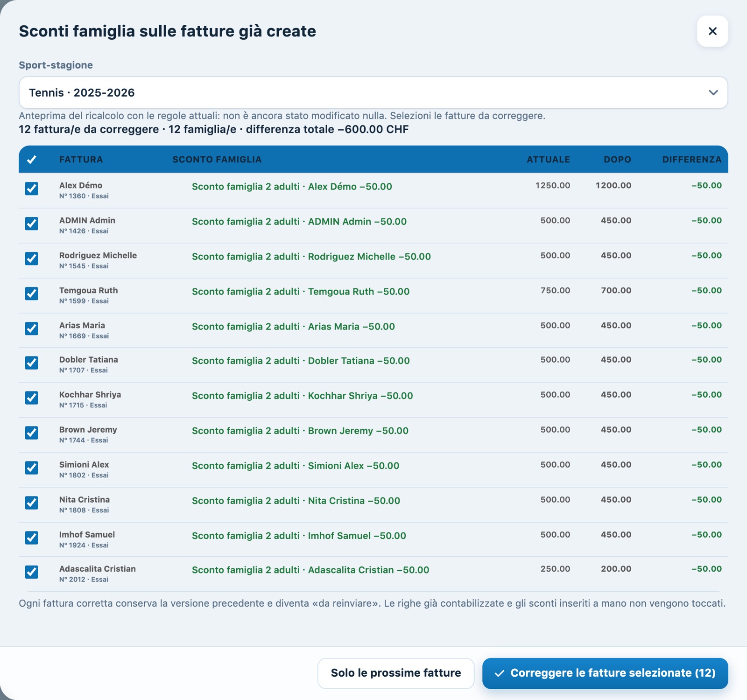Click the Nita Cristina invoice name

[85, 500]
